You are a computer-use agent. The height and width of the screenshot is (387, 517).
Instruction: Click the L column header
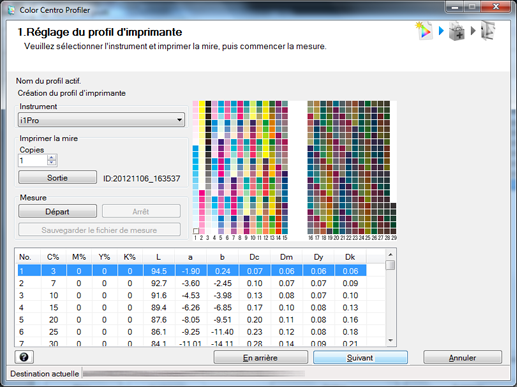(x=159, y=257)
